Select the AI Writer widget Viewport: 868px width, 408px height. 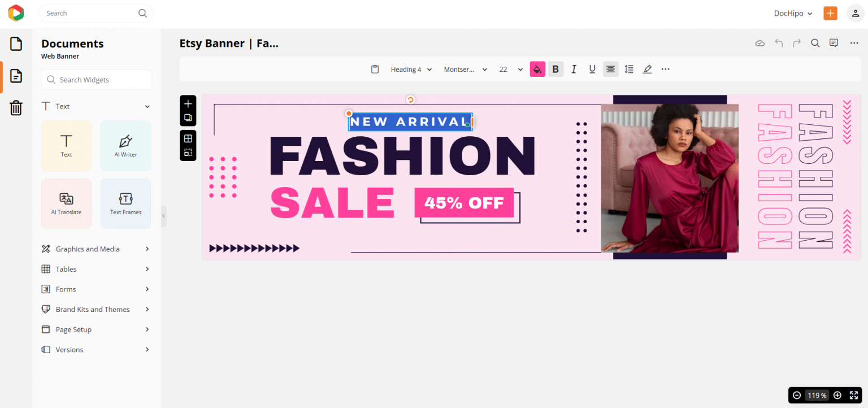125,146
